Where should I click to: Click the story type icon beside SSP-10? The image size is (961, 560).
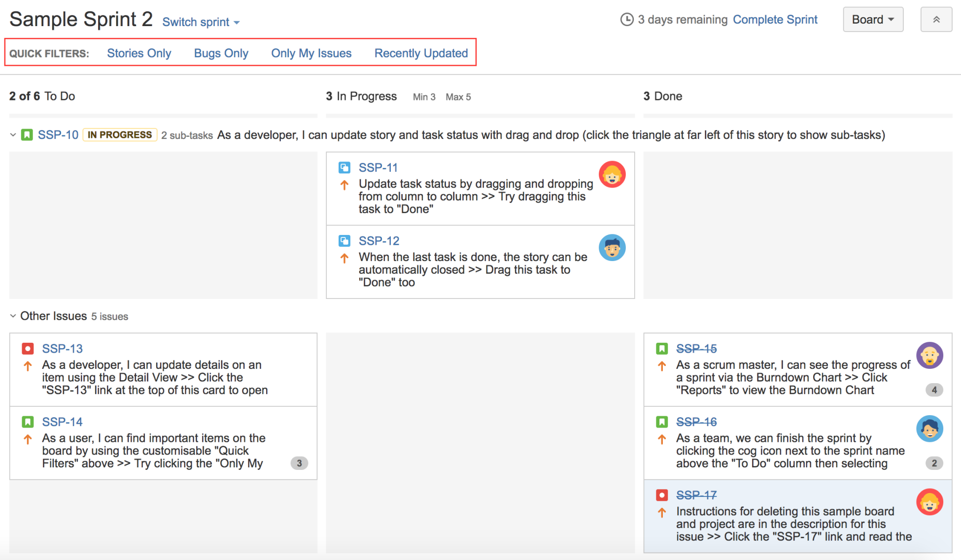[27, 134]
